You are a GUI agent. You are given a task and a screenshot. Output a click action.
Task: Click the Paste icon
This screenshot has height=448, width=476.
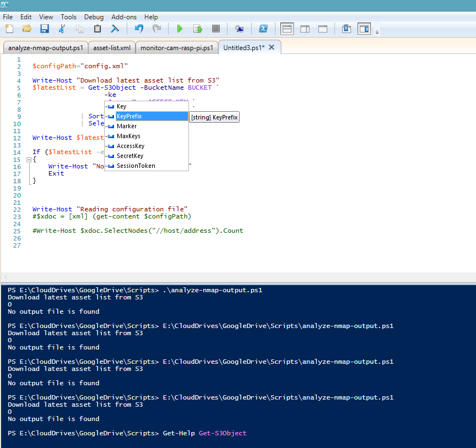tap(97, 29)
